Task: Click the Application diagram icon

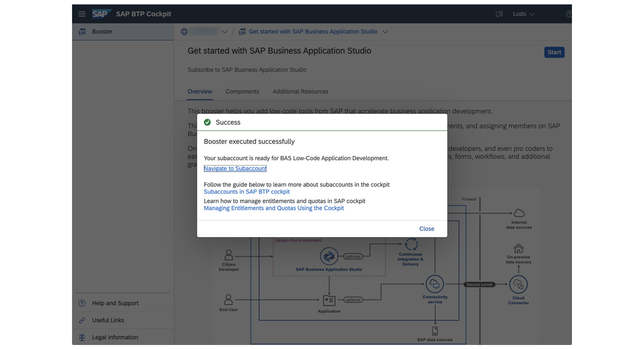Action: click(329, 300)
